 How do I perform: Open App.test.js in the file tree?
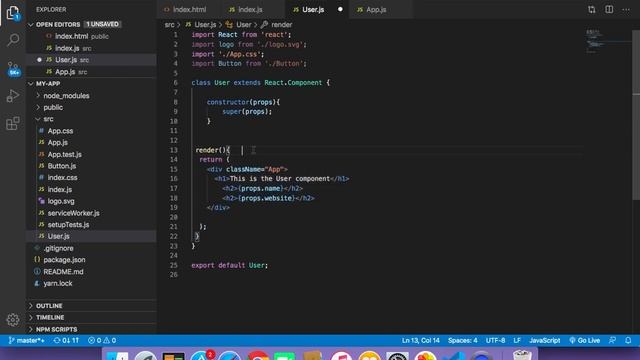coord(64,154)
